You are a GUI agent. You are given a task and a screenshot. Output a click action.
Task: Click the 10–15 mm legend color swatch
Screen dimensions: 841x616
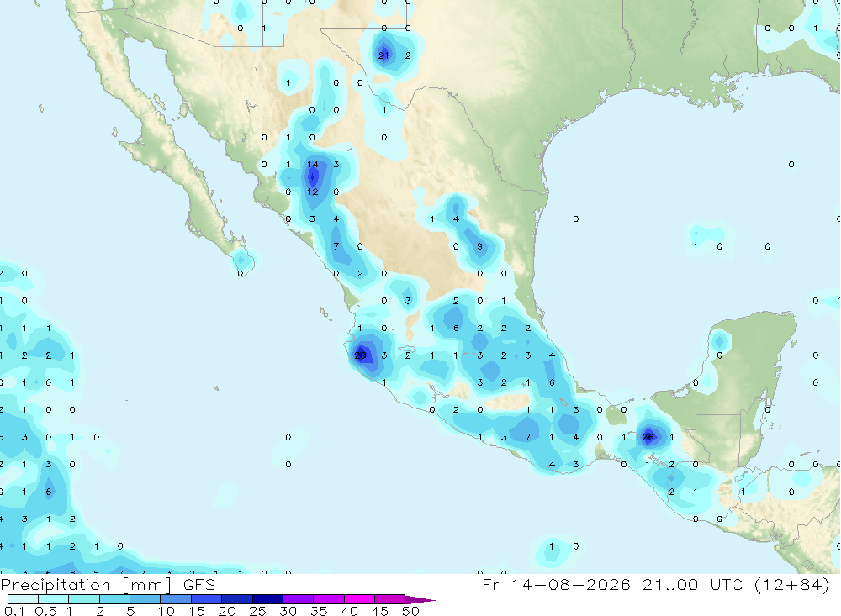click(x=176, y=599)
